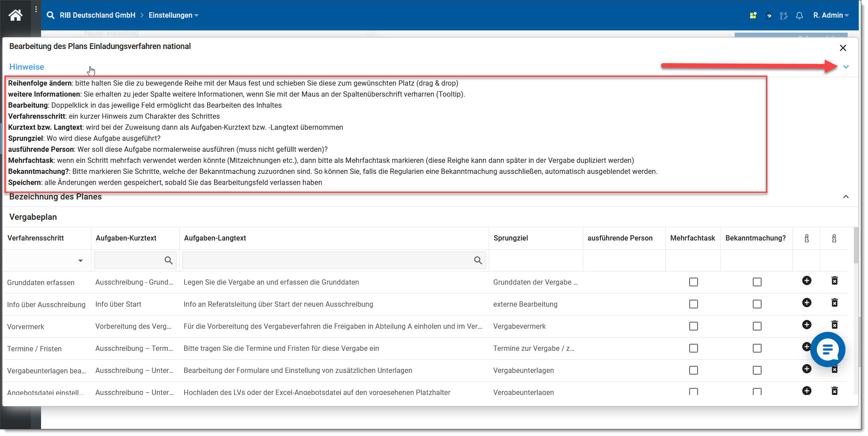Check Mehrfachtask for Vorvermerk
868x436 pixels.
(x=694, y=326)
